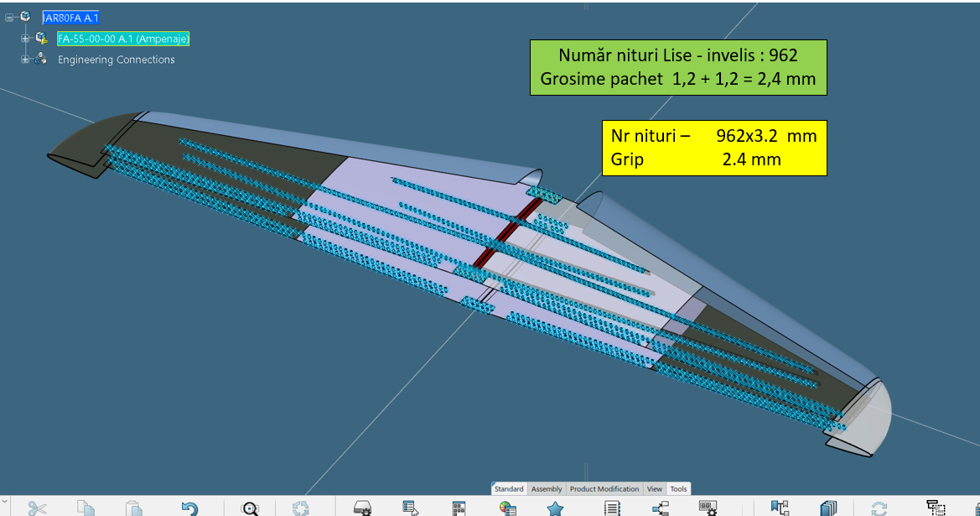The width and height of the screenshot is (980, 516).
Task: Select Engineering Connections tree item
Action: [x=116, y=60]
